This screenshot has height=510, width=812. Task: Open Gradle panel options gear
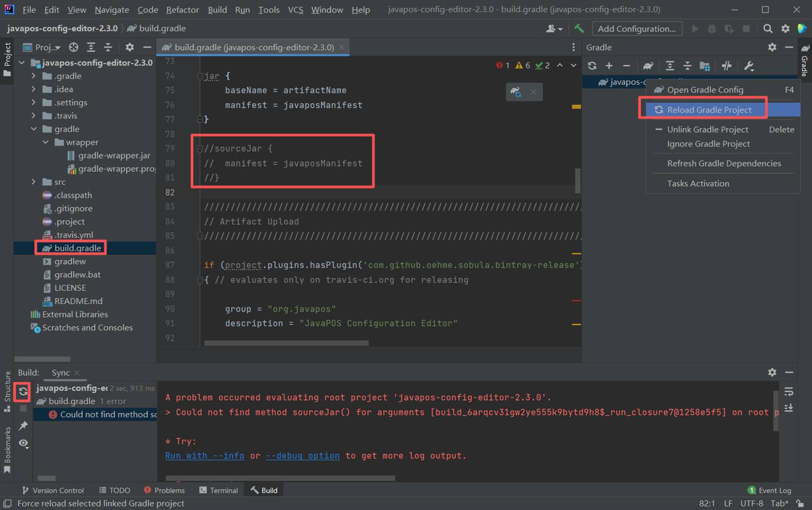pos(772,47)
